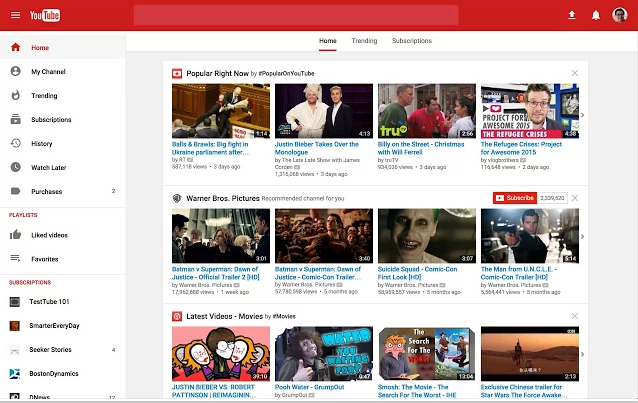This screenshot has height=403, width=638.
Task: Open the notifications bell
Action: (x=596, y=15)
